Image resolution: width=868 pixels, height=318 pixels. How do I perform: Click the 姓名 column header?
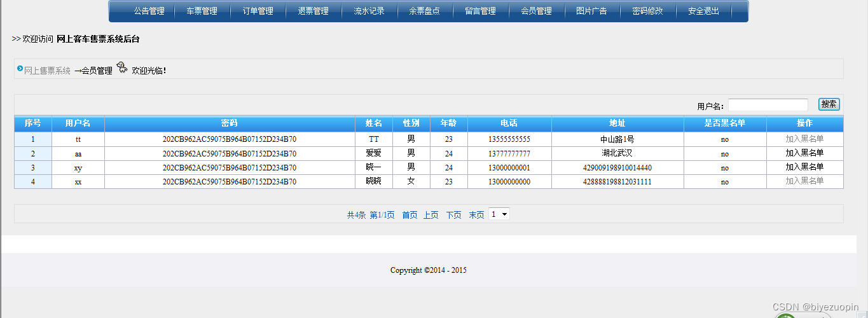[374, 123]
